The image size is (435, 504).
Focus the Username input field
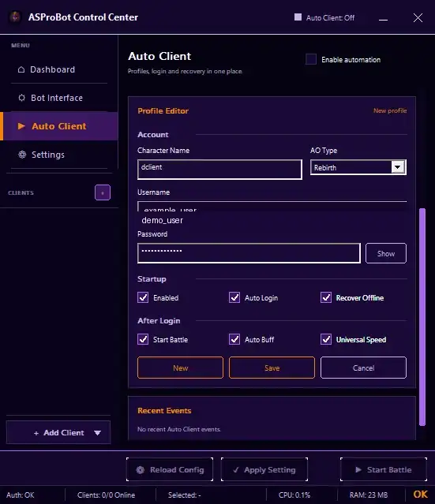(272, 206)
